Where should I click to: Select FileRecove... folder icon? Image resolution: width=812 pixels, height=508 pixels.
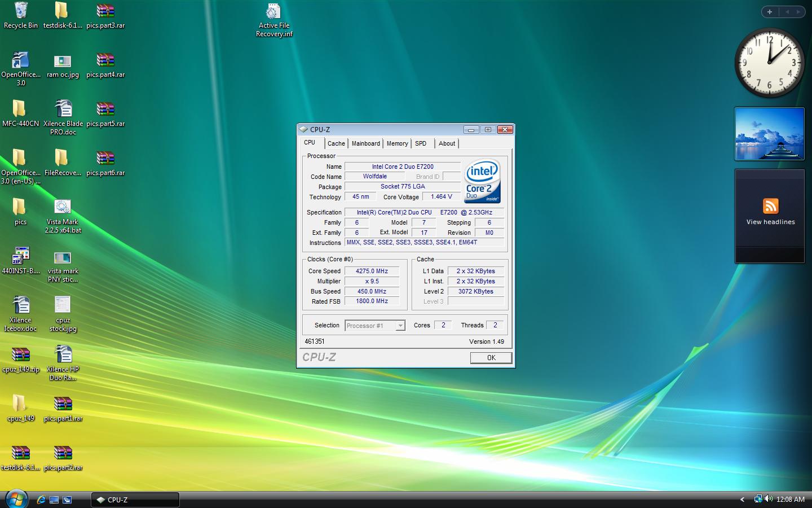click(x=63, y=163)
